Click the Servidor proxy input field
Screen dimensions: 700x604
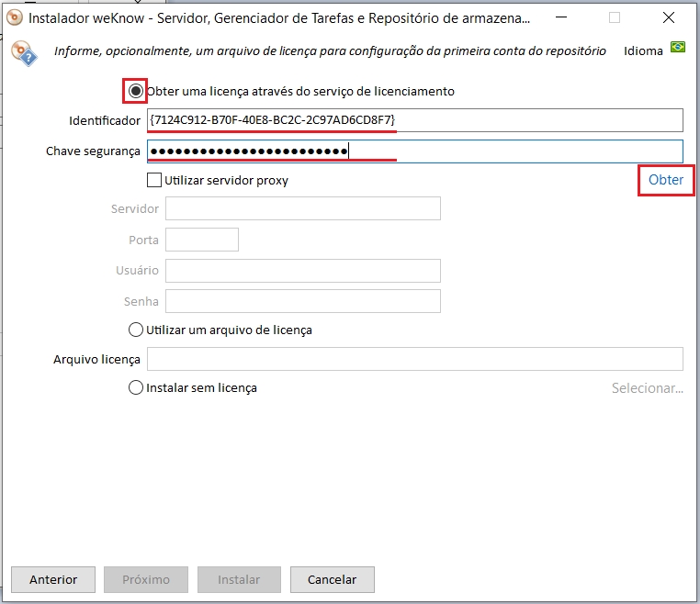[302, 208]
